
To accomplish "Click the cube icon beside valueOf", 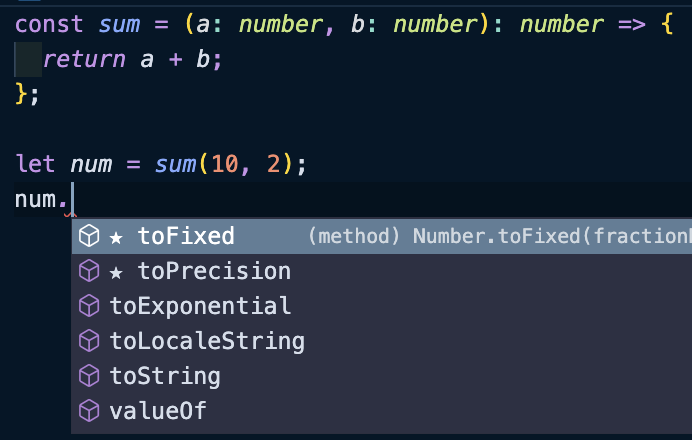I will 89,411.
